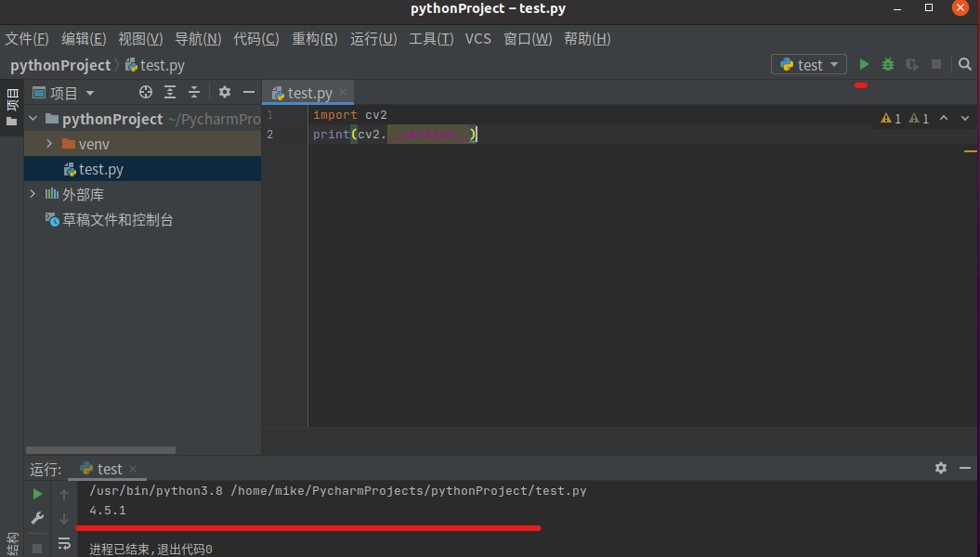Viewport: 980px width, 557px height.
Task: Close the test tab in Run panel
Action: tap(133, 468)
